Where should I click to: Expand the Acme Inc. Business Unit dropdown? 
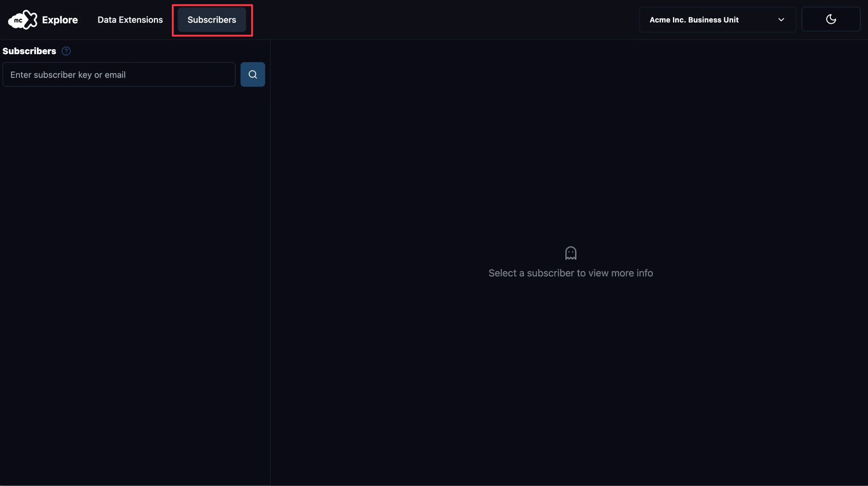[717, 19]
